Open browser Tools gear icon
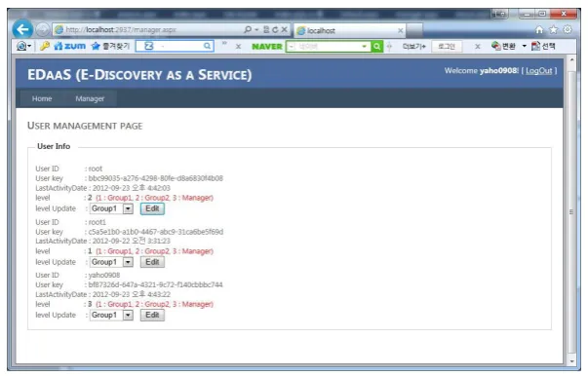 coord(568,29)
